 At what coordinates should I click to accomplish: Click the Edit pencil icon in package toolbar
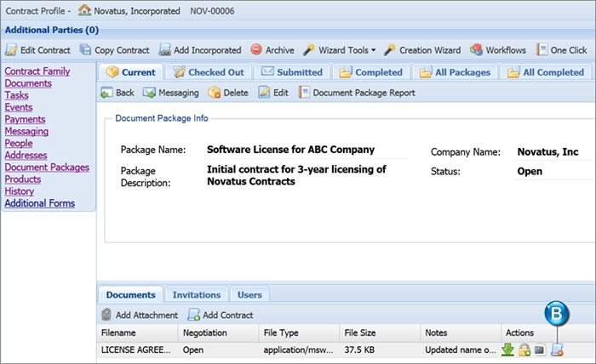pyautogui.click(x=264, y=92)
